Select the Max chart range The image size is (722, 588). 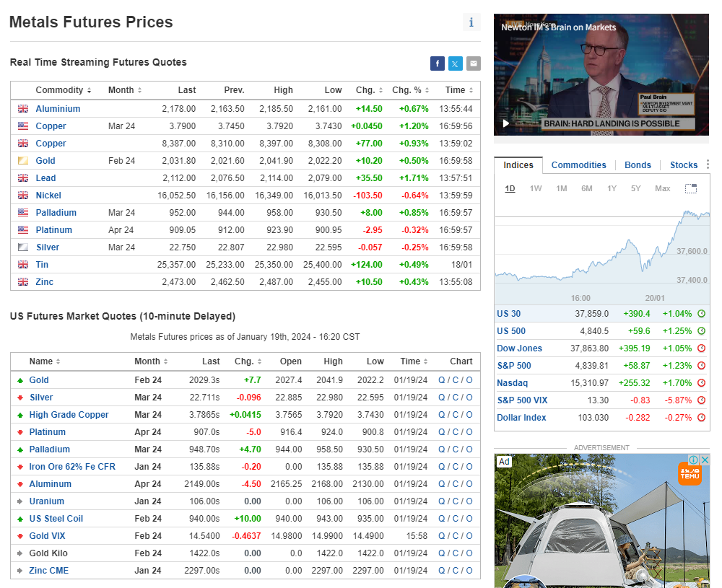(x=662, y=188)
